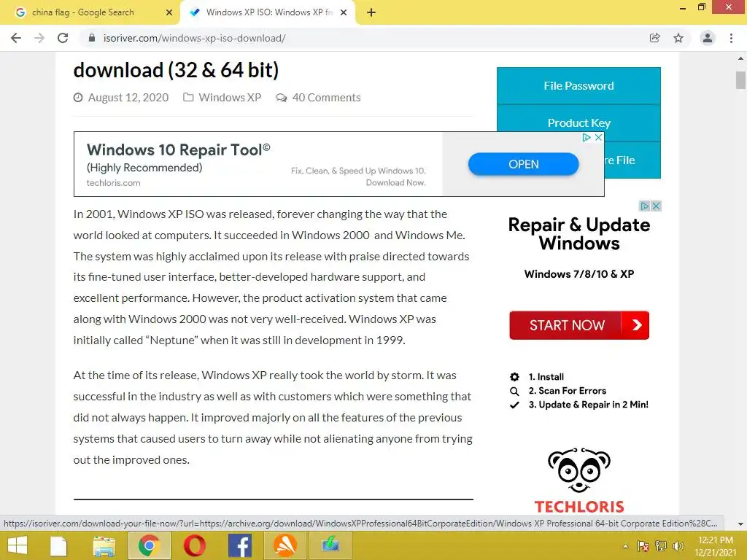Launch Opera from the taskbar
Viewport: 747px width, 560px height.
pos(194,545)
